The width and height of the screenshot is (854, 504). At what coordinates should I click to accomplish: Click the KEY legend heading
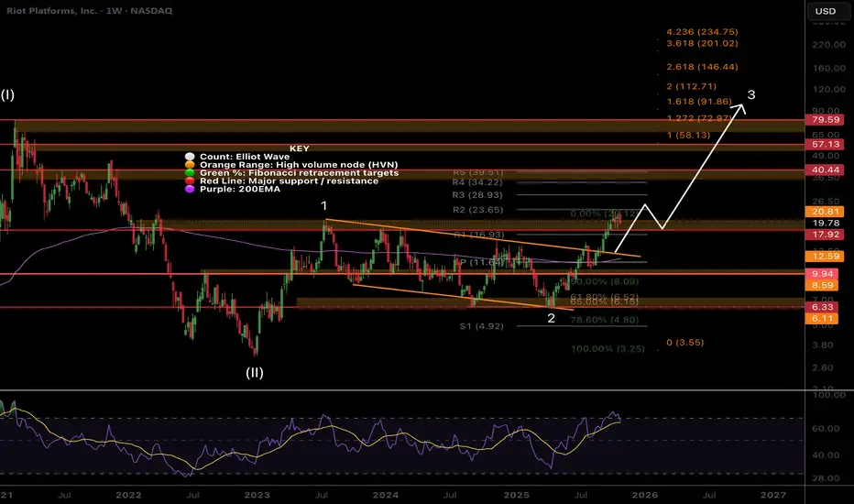coord(299,147)
